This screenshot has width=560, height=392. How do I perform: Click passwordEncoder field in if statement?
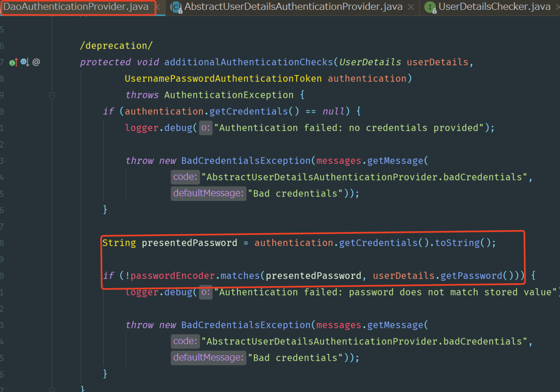[x=172, y=276]
